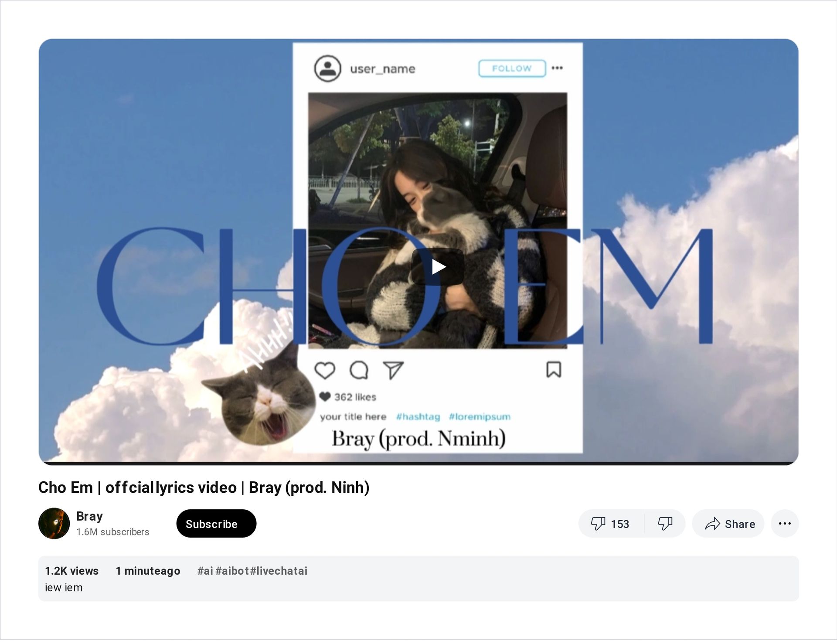Image resolution: width=837 pixels, height=644 pixels.
Task: Click the video title text
Action: (204, 487)
